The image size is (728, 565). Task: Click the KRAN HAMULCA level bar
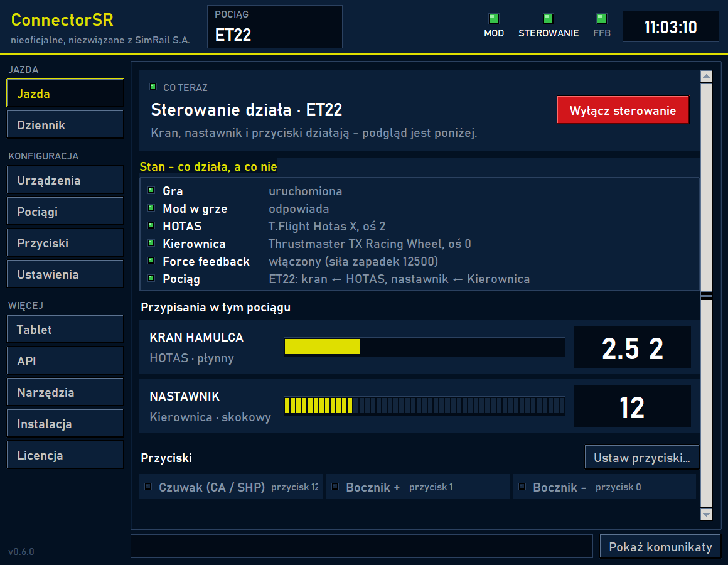pos(424,347)
